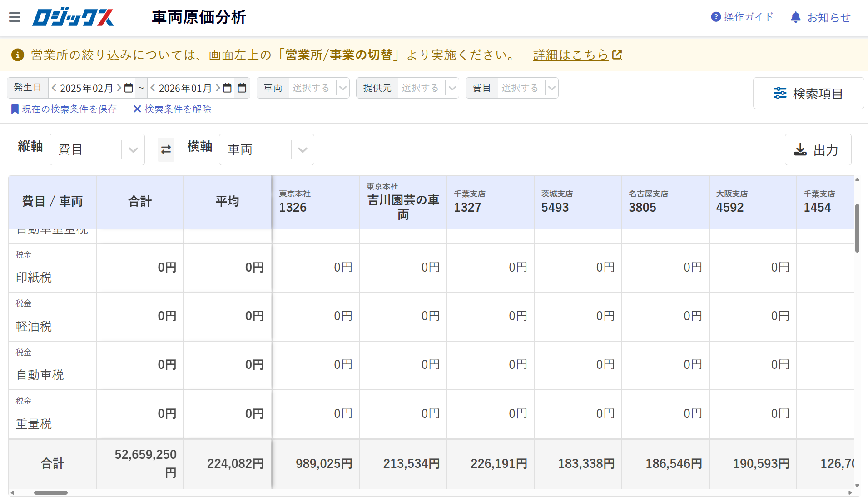Click the お知らせ bell icon
This screenshot has height=497, width=868.
pyautogui.click(x=795, y=17)
